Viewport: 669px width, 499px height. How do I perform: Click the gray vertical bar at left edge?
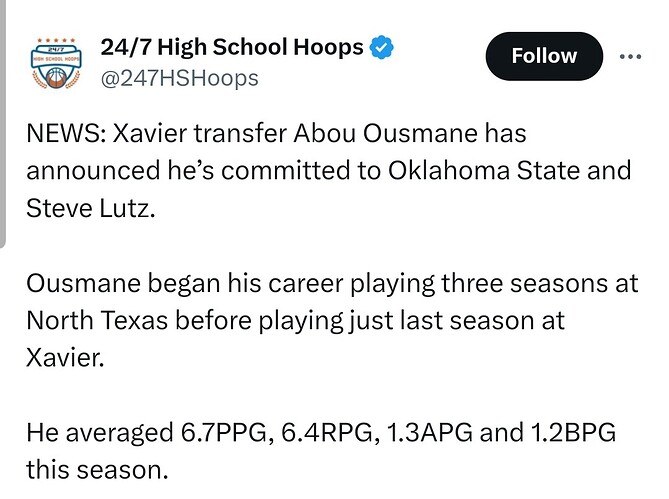(4, 120)
